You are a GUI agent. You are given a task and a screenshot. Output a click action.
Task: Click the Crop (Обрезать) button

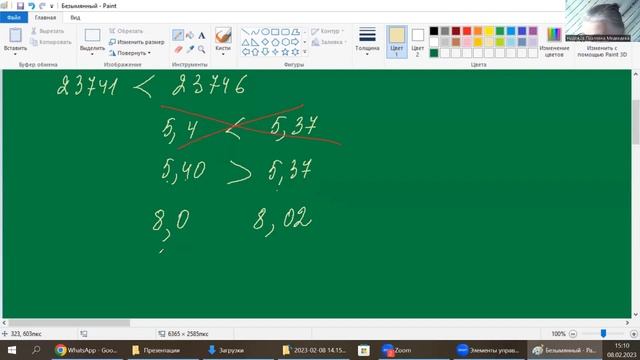(126, 31)
